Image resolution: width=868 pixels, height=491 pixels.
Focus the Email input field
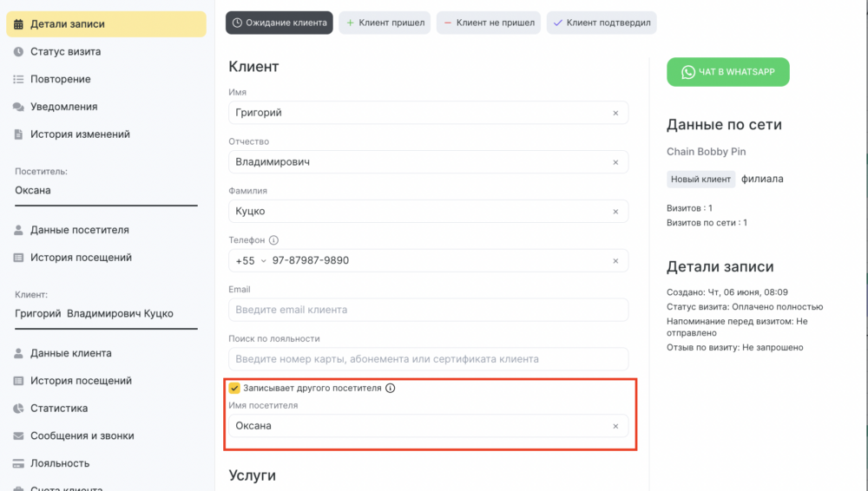tap(429, 310)
